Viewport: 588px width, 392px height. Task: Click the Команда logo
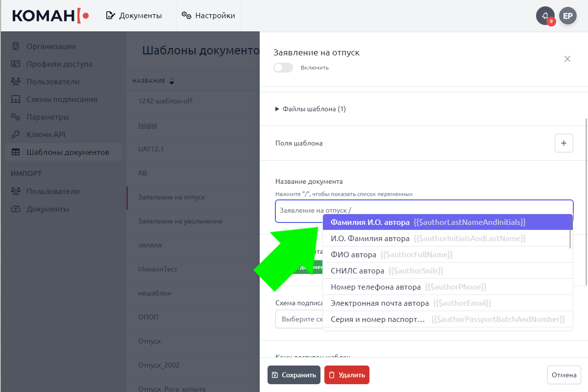[x=50, y=16]
